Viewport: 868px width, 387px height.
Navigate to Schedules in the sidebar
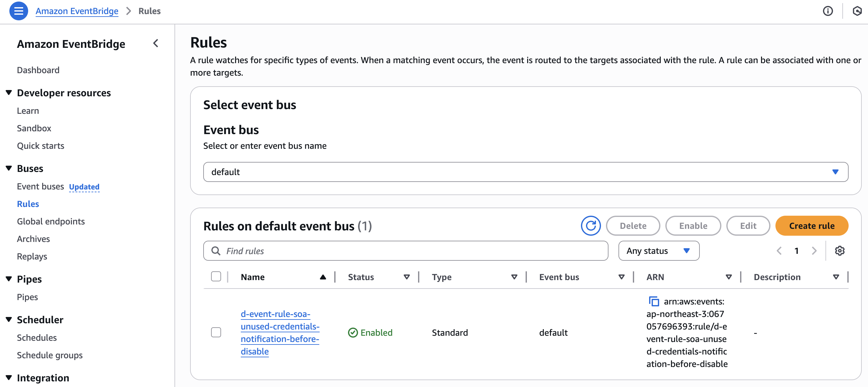coord(37,338)
